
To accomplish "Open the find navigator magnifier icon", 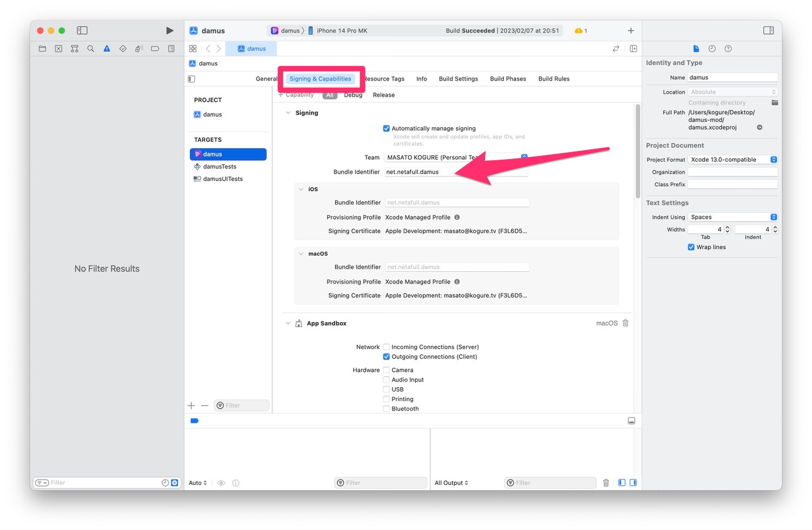I will click(x=90, y=49).
